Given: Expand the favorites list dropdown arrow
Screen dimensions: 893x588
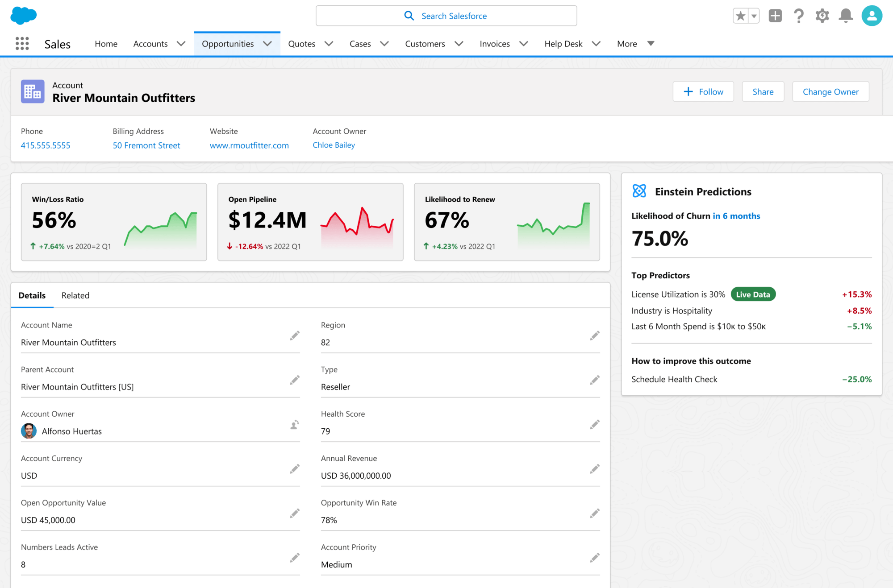Looking at the screenshot, I should pyautogui.click(x=754, y=16).
